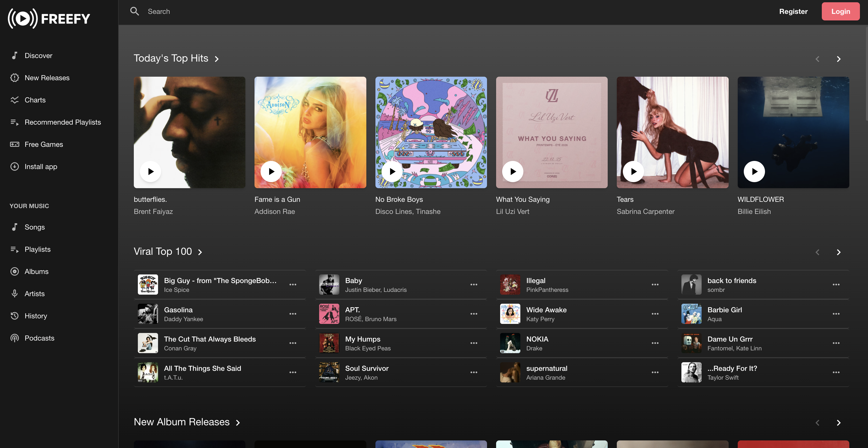Open more options for NOKIA
Viewport: 868px width, 448px height.
point(655,343)
